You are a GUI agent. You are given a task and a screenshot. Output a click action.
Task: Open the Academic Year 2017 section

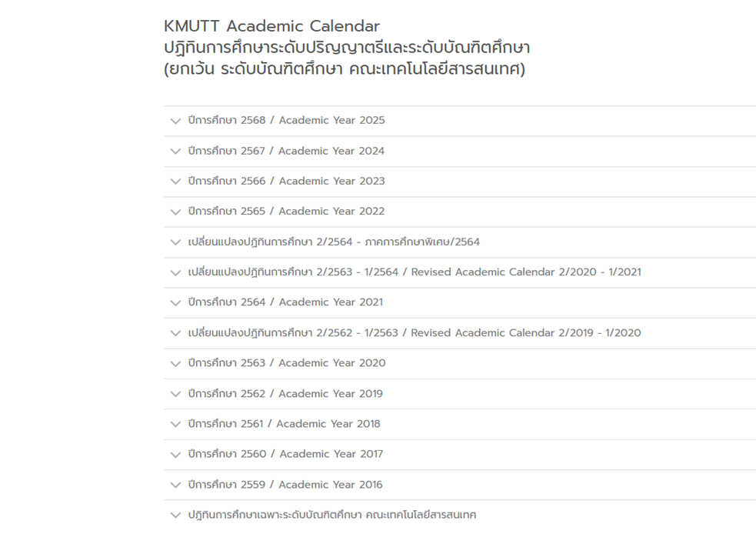(x=285, y=454)
